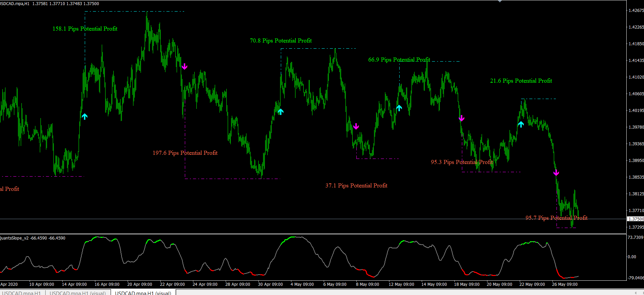Select '95.3 Pips Potential Profit' label

(x=462, y=162)
